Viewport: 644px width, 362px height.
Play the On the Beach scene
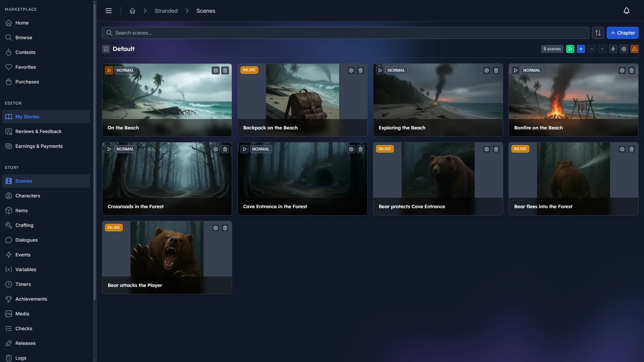coord(109,70)
